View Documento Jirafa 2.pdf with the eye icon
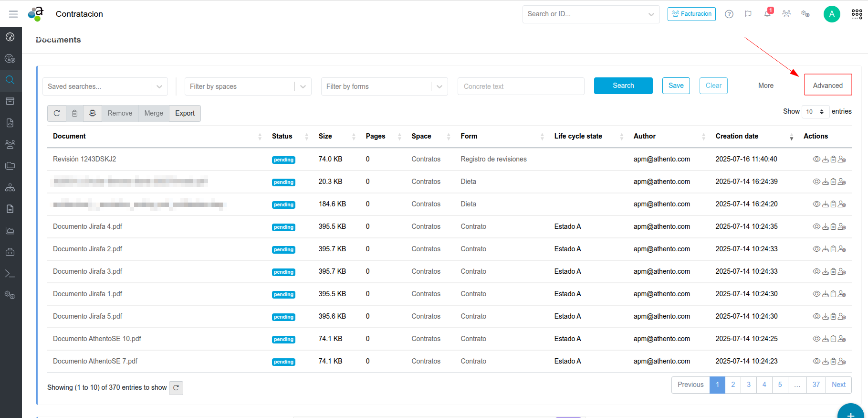The width and height of the screenshot is (868, 418). click(x=816, y=249)
